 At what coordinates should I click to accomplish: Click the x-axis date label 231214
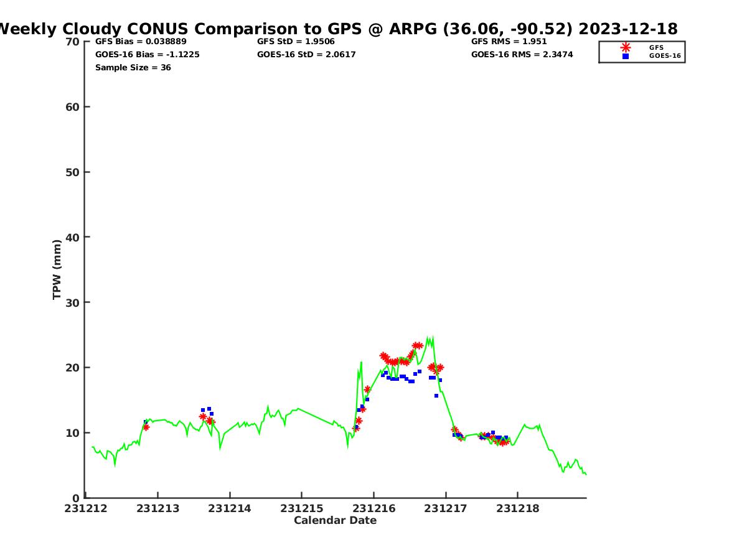(x=230, y=508)
